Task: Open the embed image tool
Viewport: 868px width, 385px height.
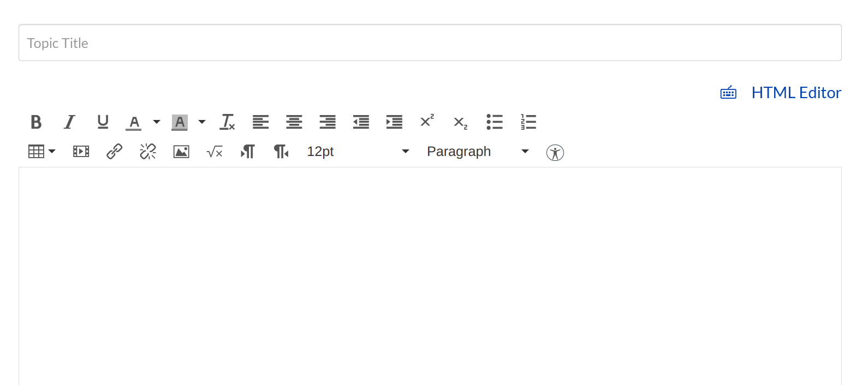Action: click(x=181, y=152)
